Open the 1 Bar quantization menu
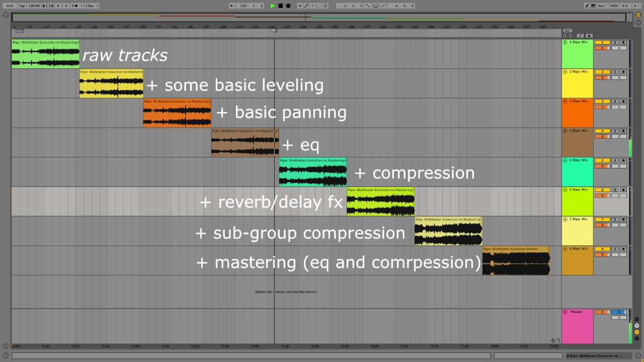The image size is (644, 362). [92, 6]
